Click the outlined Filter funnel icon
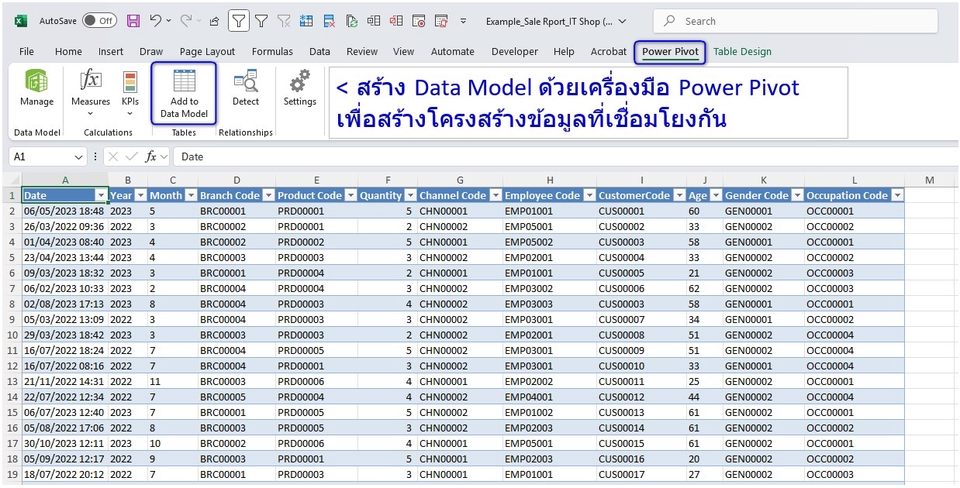The height and width of the screenshot is (488, 960). click(239, 21)
